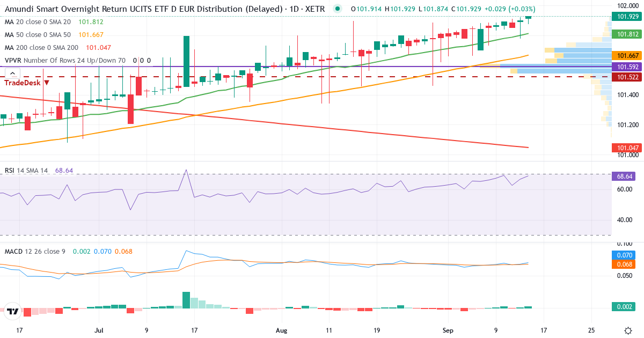Click the close value C101.929 in header
Viewport: 644px width, 338px height.
(x=466, y=9)
